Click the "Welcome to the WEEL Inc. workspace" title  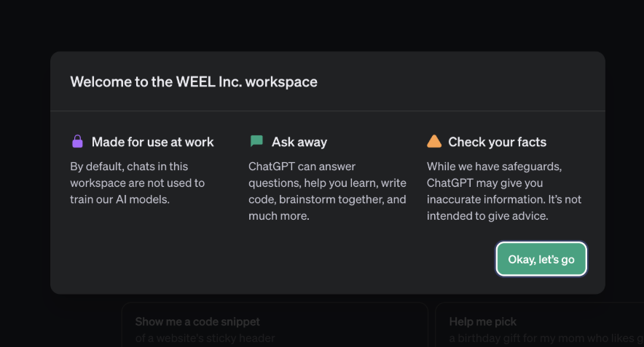tap(194, 81)
